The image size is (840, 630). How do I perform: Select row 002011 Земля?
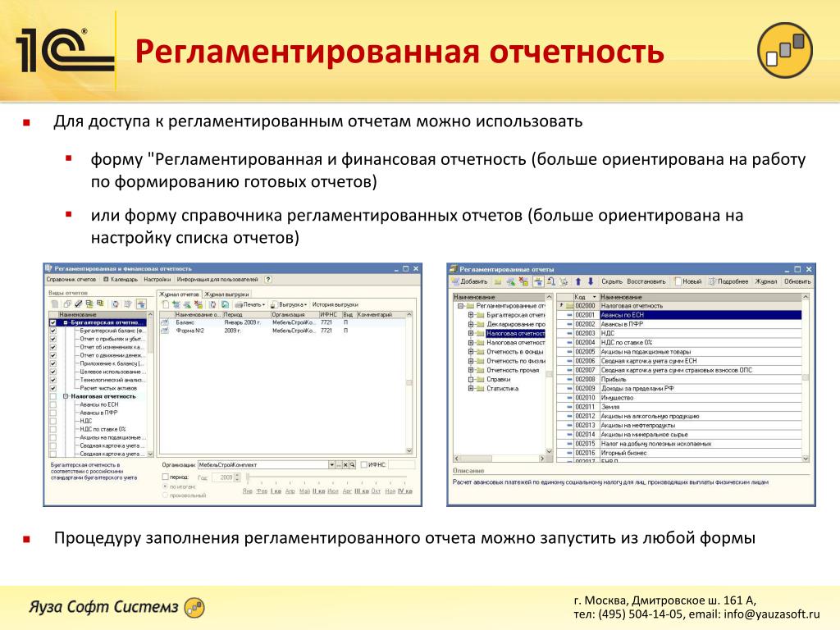[x=680, y=407]
